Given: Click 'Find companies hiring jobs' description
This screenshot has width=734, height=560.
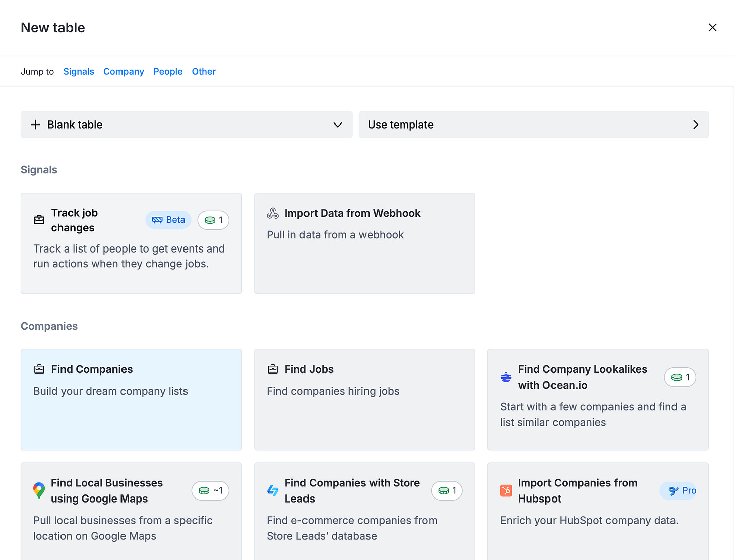Looking at the screenshot, I should (333, 391).
